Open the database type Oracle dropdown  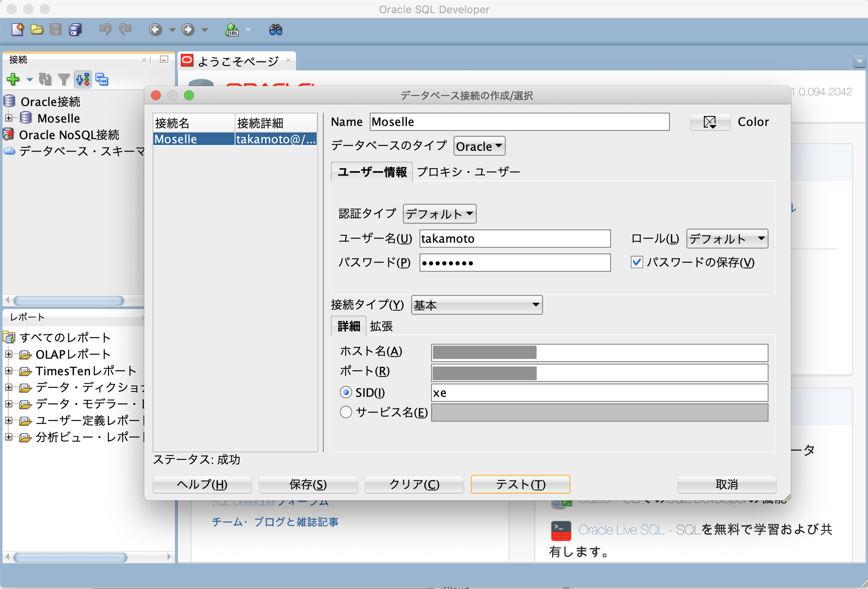(480, 146)
